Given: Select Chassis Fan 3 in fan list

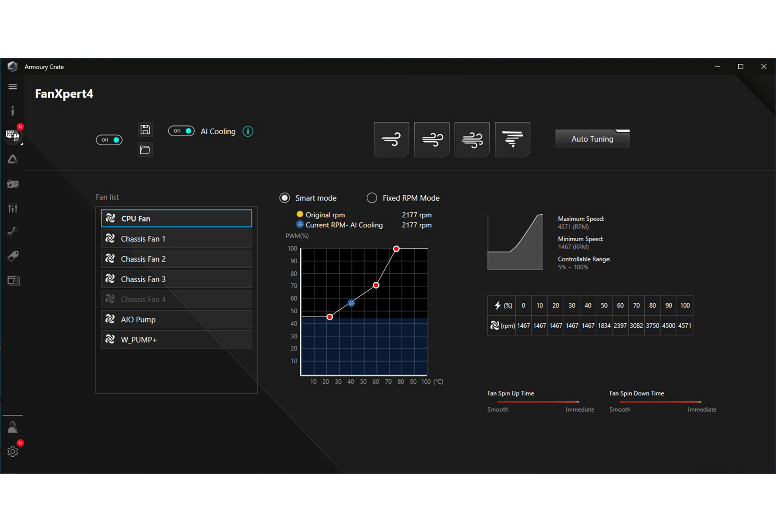Looking at the screenshot, I should pos(177,279).
